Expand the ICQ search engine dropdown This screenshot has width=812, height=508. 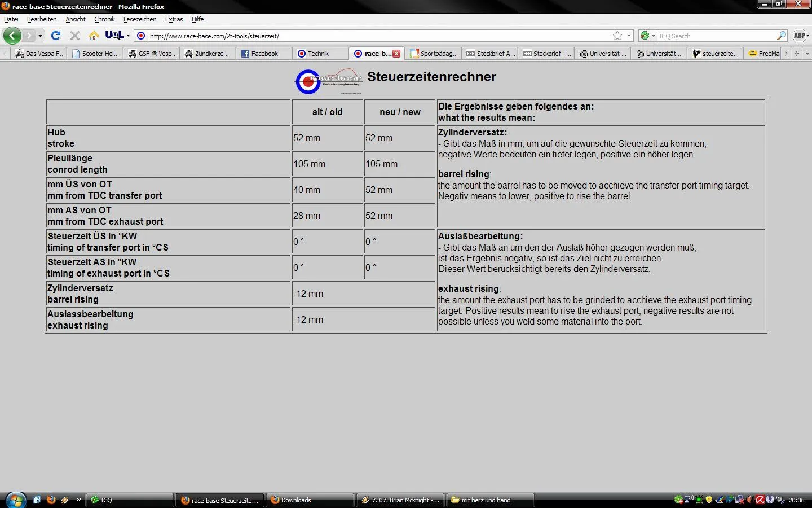[x=653, y=36]
